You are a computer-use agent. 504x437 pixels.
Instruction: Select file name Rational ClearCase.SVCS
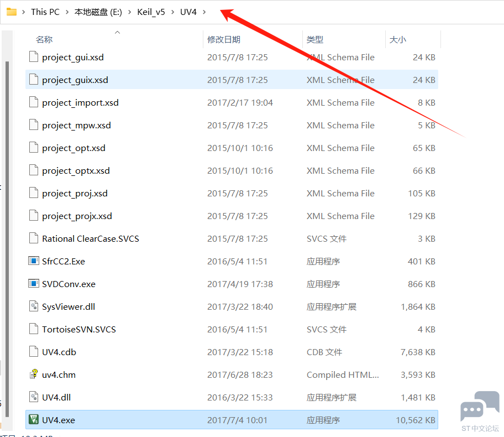click(x=91, y=239)
